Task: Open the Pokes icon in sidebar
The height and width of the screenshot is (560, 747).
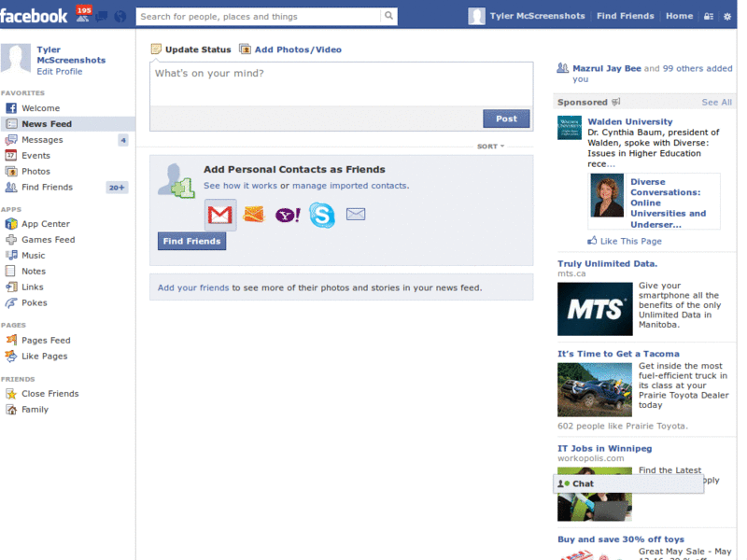Action: (x=11, y=302)
